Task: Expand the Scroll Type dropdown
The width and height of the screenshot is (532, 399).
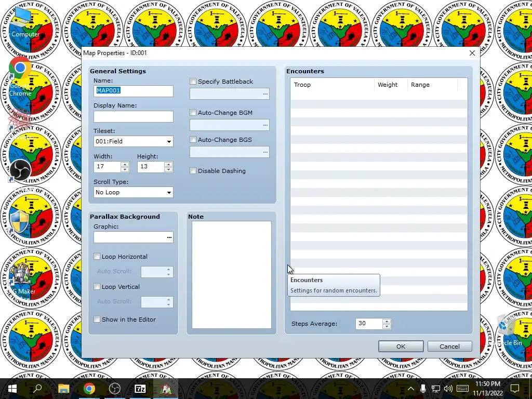Action: [169, 192]
